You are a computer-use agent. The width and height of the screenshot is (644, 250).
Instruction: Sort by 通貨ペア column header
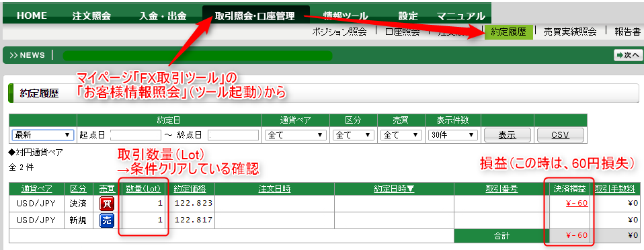pos(36,189)
